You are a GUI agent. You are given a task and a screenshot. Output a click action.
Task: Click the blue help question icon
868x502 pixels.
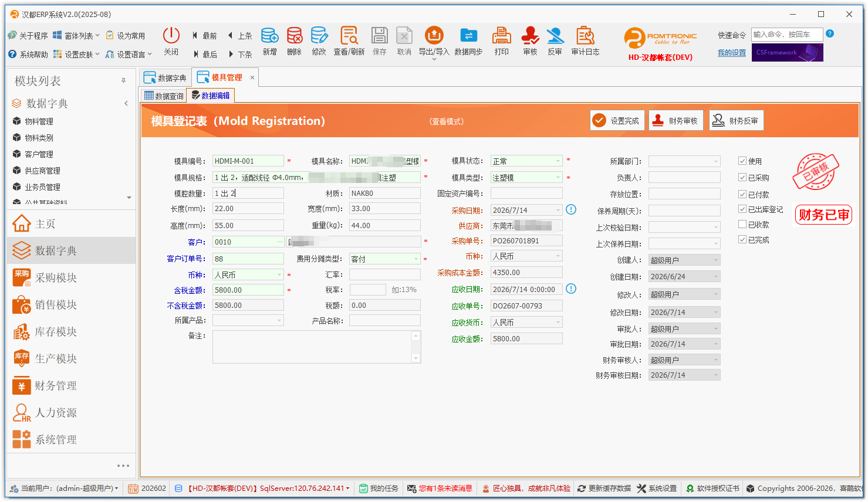click(x=830, y=34)
